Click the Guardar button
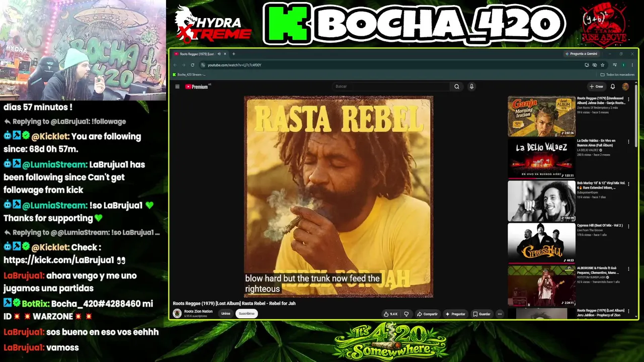644x362 pixels. point(481,314)
